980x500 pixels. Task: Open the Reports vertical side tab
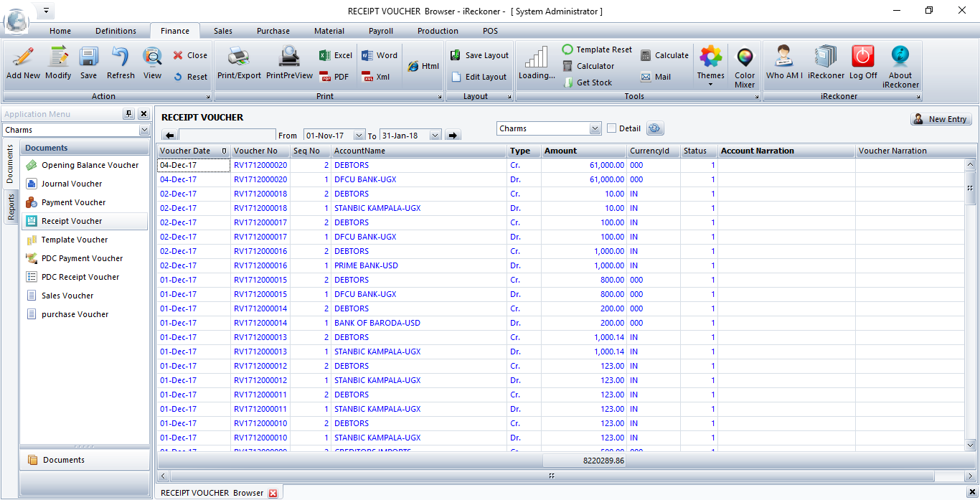(11, 207)
